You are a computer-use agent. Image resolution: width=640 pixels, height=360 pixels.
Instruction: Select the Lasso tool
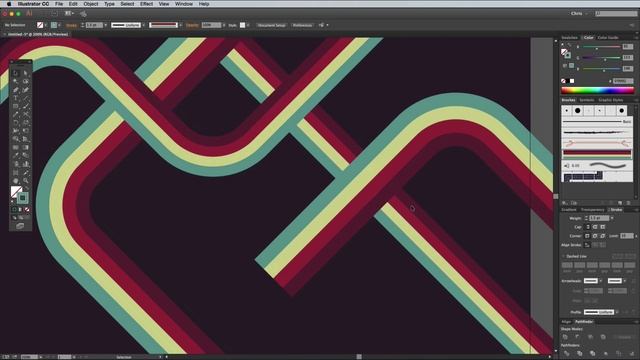25,81
